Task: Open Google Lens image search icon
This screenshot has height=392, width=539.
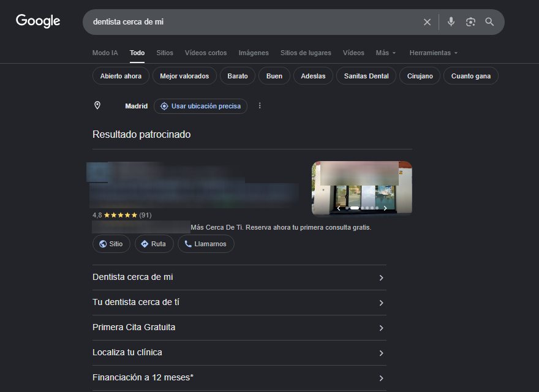Action: (x=470, y=21)
